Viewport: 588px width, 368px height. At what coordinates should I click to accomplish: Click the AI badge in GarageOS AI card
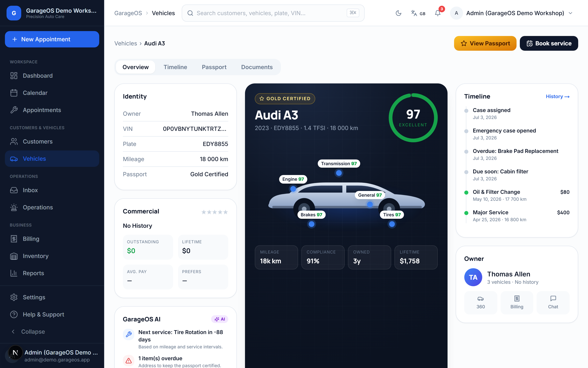coord(220,319)
